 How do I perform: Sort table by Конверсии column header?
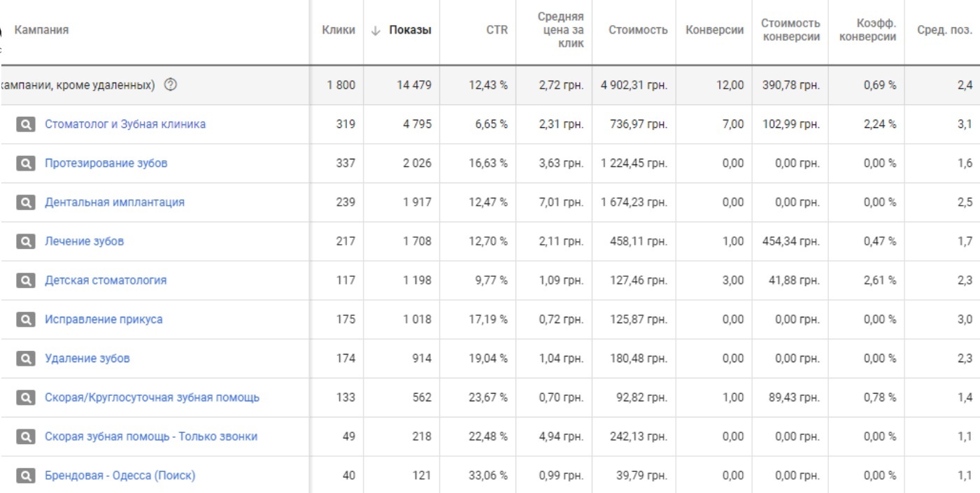tap(714, 30)
